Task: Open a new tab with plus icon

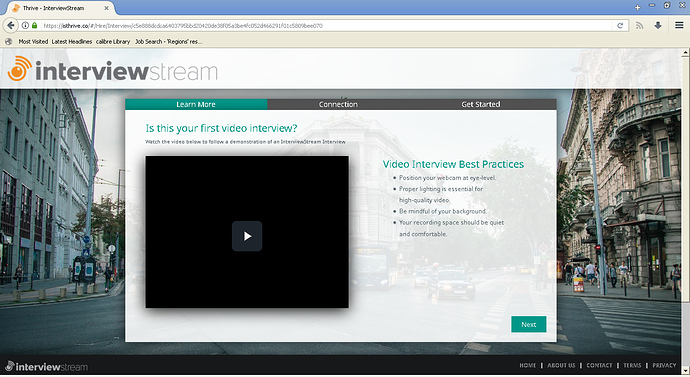Action: pyautogui.click(x=637, y=7)
